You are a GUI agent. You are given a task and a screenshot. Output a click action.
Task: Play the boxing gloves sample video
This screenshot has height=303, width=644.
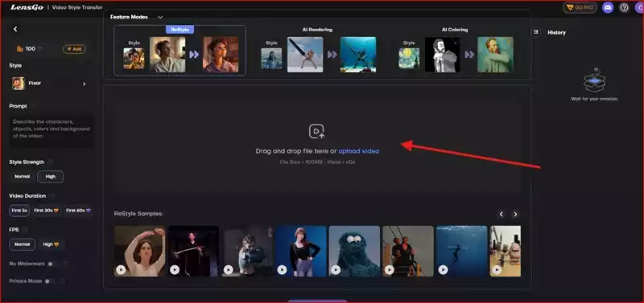[229, 269]
